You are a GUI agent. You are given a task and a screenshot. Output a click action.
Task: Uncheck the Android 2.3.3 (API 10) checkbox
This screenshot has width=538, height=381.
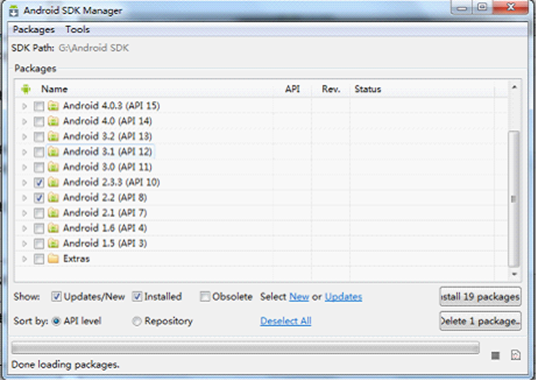tap(39, 183)
